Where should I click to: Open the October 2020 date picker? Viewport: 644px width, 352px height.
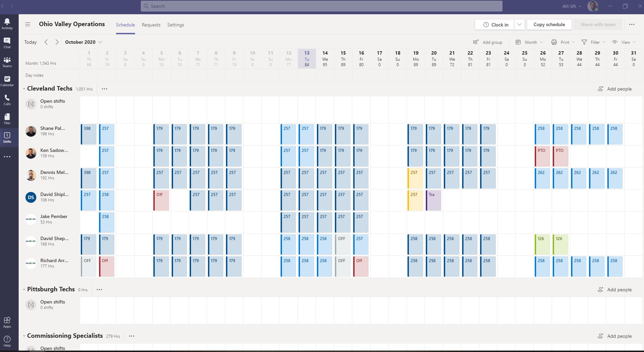tap(83, 42)
